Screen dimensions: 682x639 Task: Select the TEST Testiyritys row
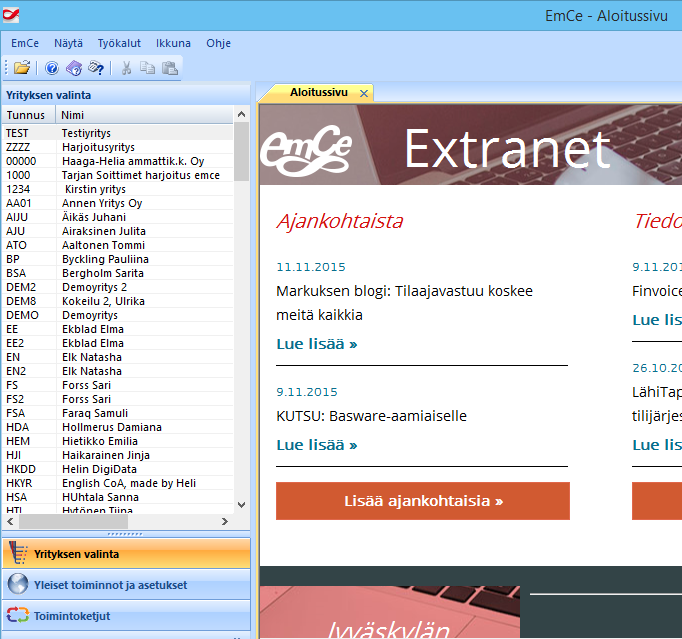tap(118, 133)
